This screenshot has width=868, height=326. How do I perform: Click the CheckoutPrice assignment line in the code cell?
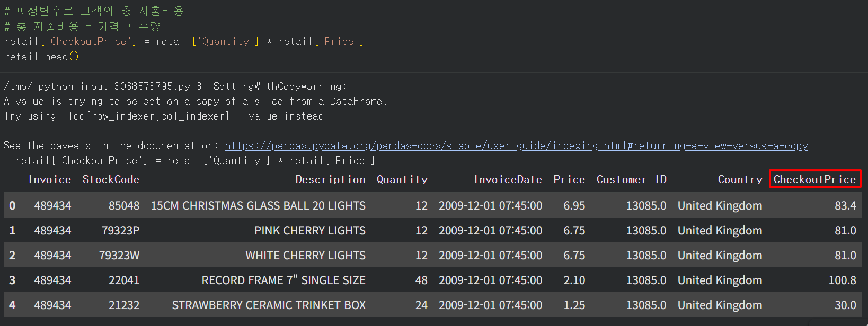[184, 41]
